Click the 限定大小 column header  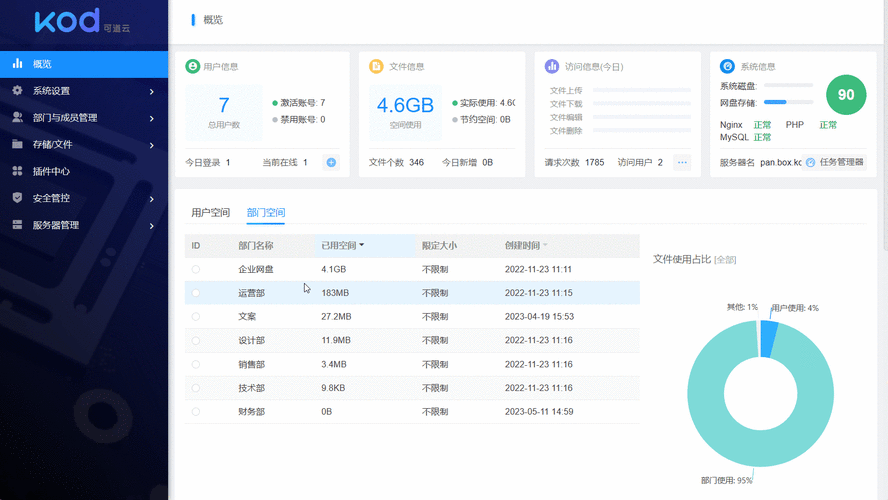coord(439,246)
